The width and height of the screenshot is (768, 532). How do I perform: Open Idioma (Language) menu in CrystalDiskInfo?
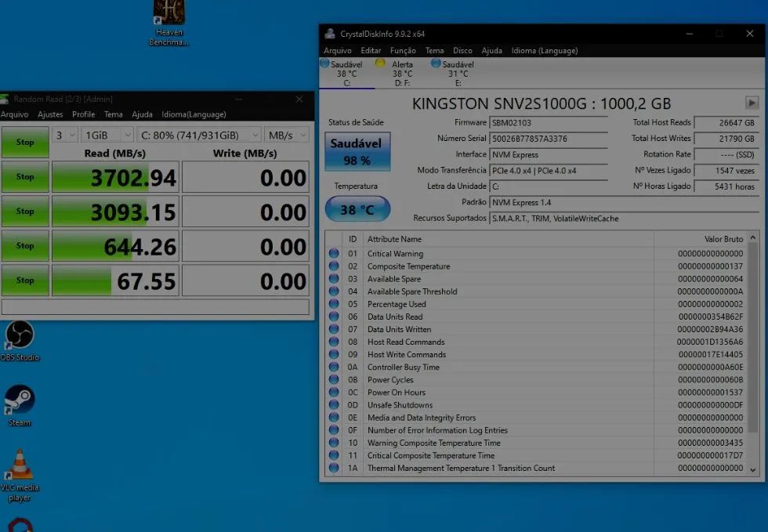(545, 50)
